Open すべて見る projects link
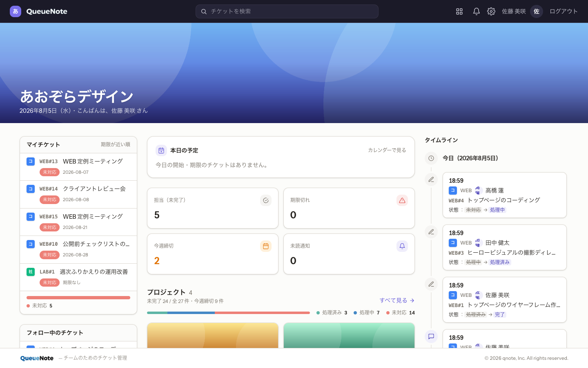 coord(397,300)
